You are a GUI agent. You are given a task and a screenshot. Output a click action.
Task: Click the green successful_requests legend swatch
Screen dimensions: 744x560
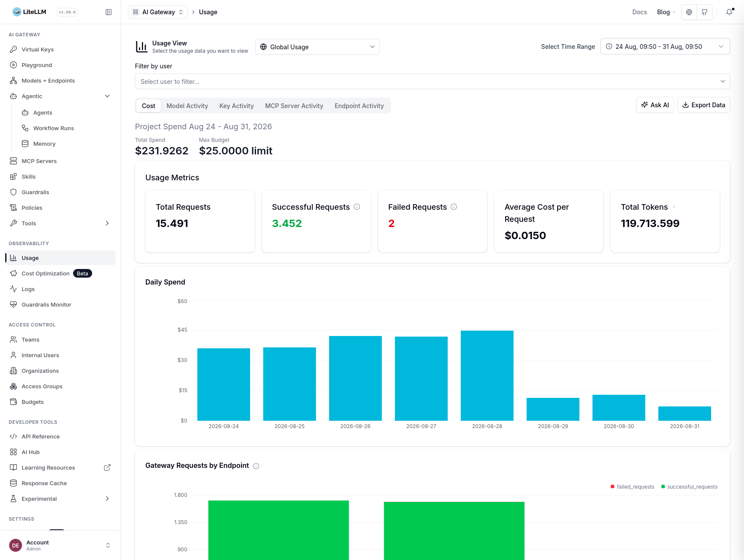[x=663, y=486]
